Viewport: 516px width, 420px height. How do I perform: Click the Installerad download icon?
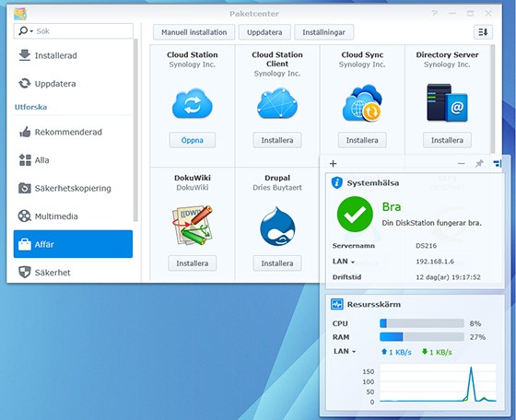click(x=24, y=55)
